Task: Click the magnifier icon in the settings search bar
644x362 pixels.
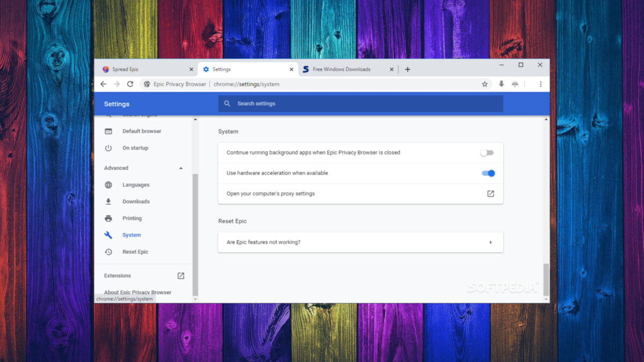Action: [x=228, y=104]
